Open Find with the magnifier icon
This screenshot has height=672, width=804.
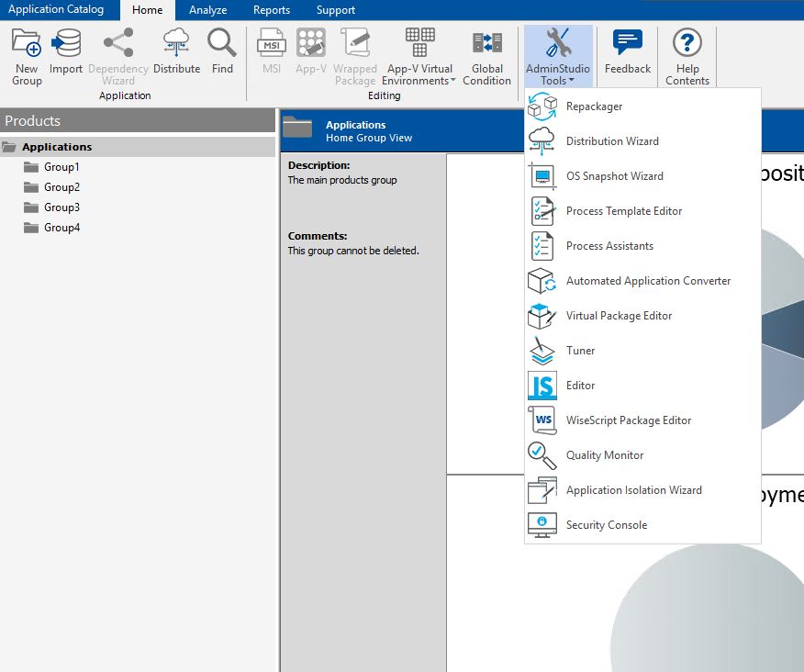[222, 42]
